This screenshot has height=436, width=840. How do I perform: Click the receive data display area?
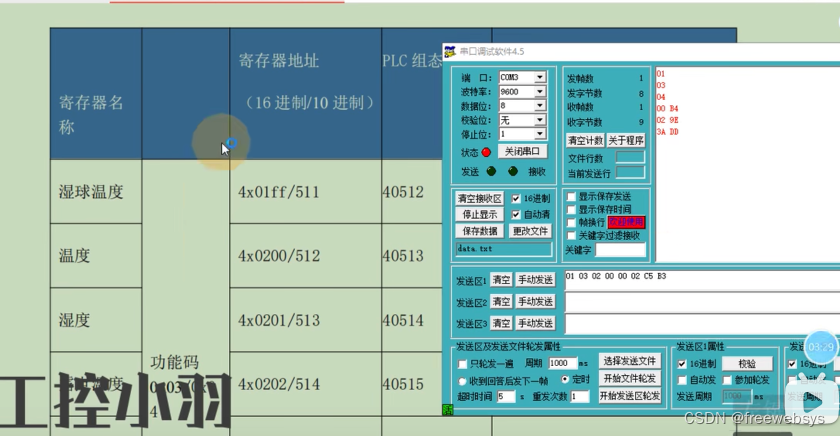click(x=747, y=164)
